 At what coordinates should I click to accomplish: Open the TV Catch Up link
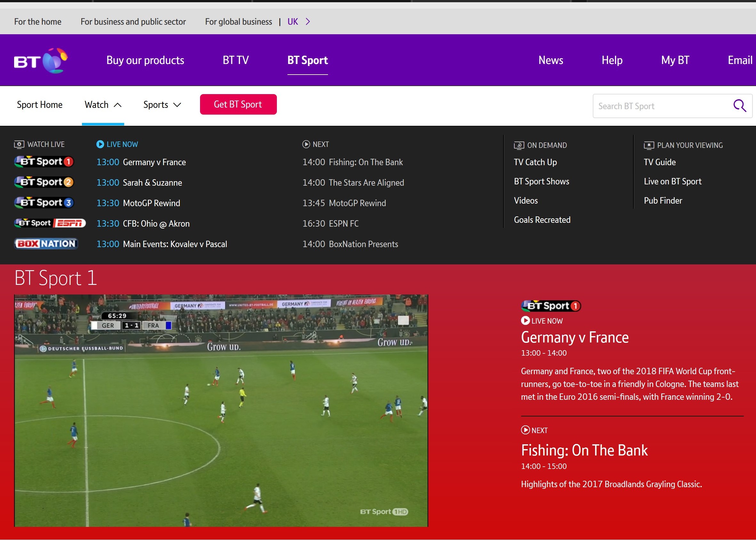click(535, 162)
